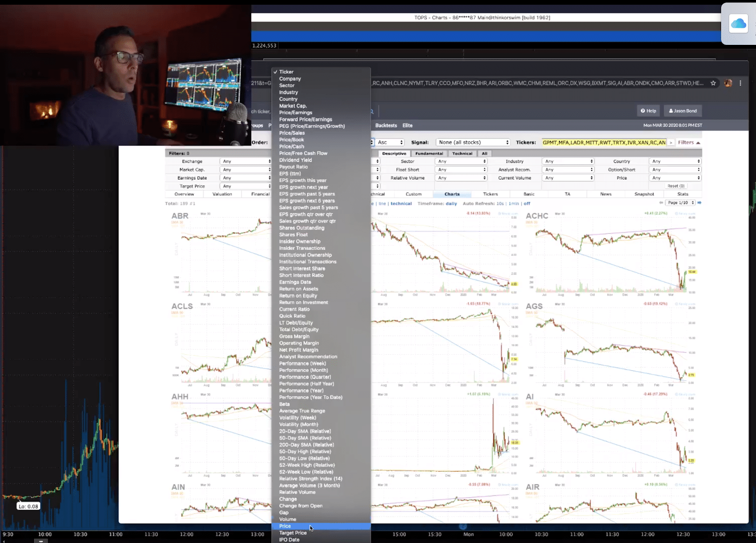Screen dimensions: 756x543
Task: Open the Exchange filter dropdown
Action: (246, 161)
